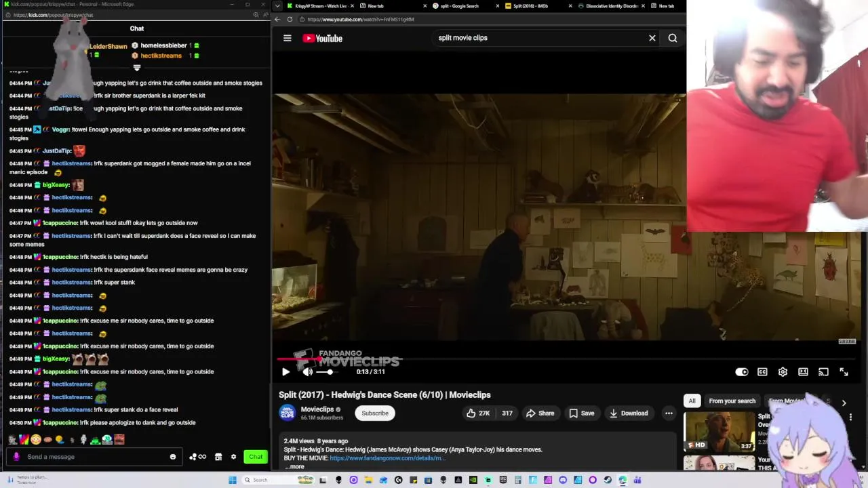Open YouTube hamburger guide menu
Viewport: 868px width, 488px height.
point(288,38)
